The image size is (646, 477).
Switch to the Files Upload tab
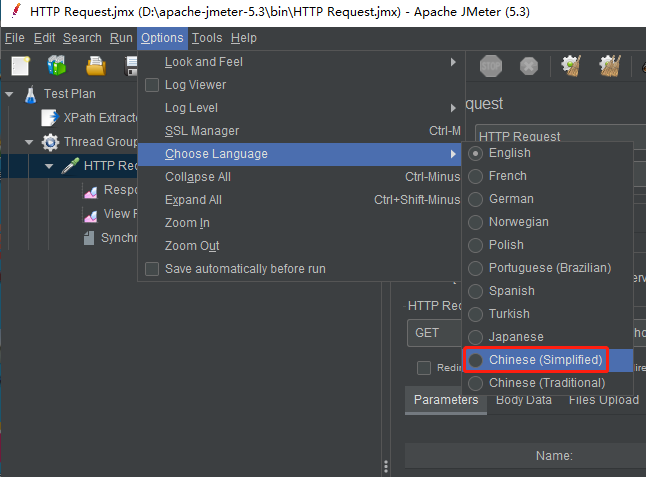click(604, 400)
